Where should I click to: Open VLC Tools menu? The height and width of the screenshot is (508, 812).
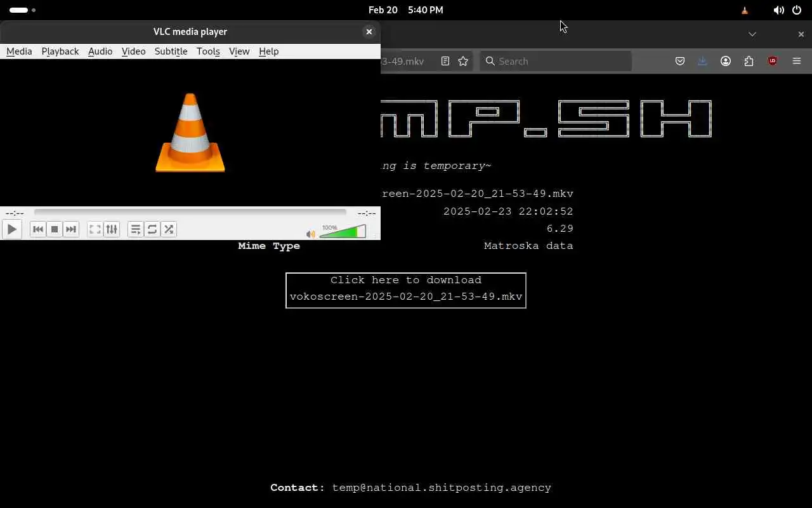point(208,51)
